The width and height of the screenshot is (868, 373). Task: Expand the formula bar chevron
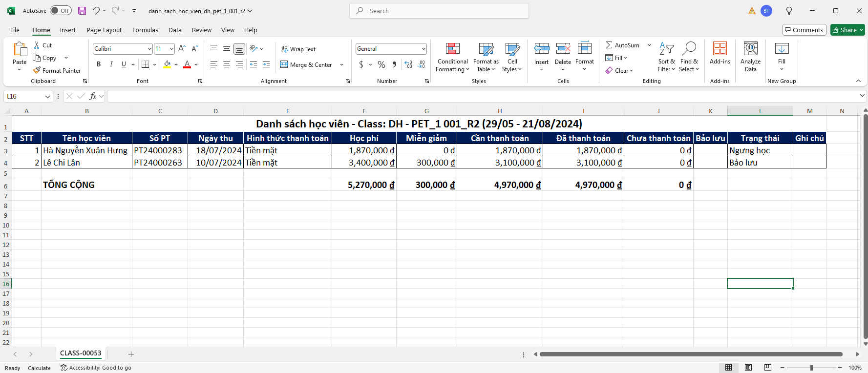coord(862,96)
